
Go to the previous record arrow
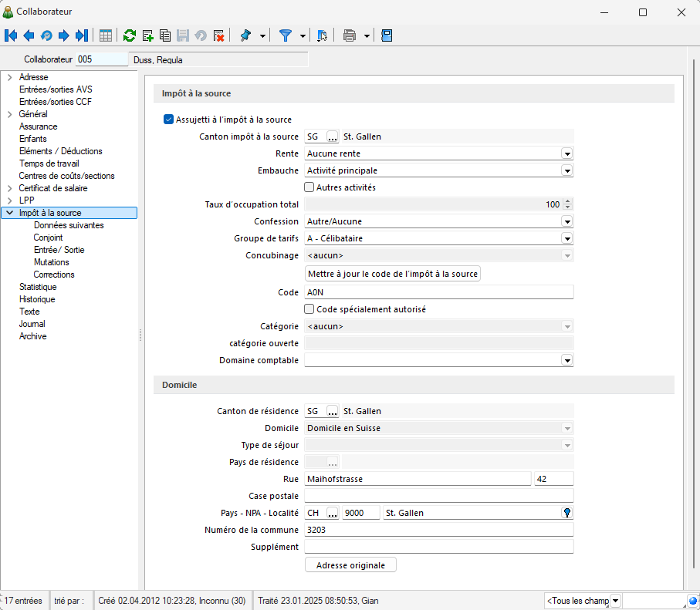[x=29, y=35]
